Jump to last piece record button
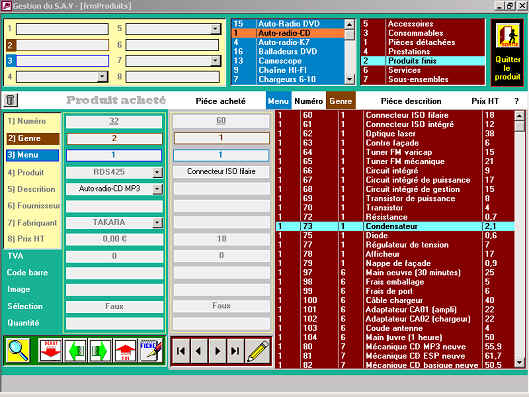 click(235, 351)
